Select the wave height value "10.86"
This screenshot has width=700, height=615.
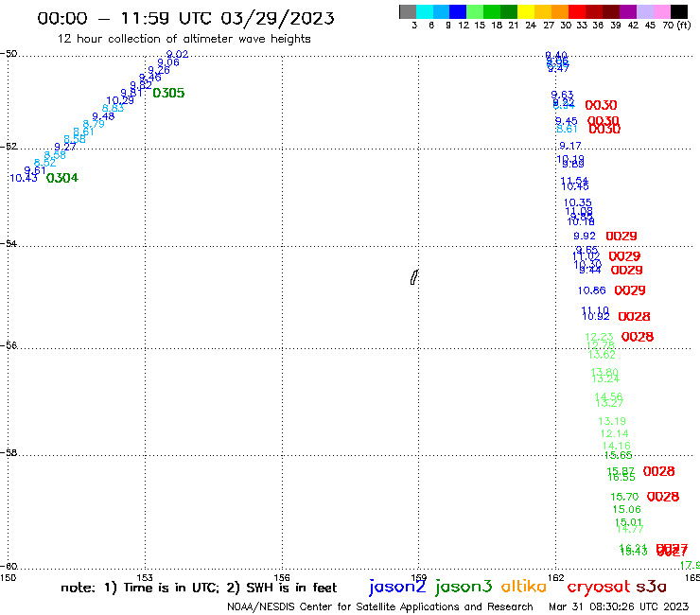click(x=591, y=290)
